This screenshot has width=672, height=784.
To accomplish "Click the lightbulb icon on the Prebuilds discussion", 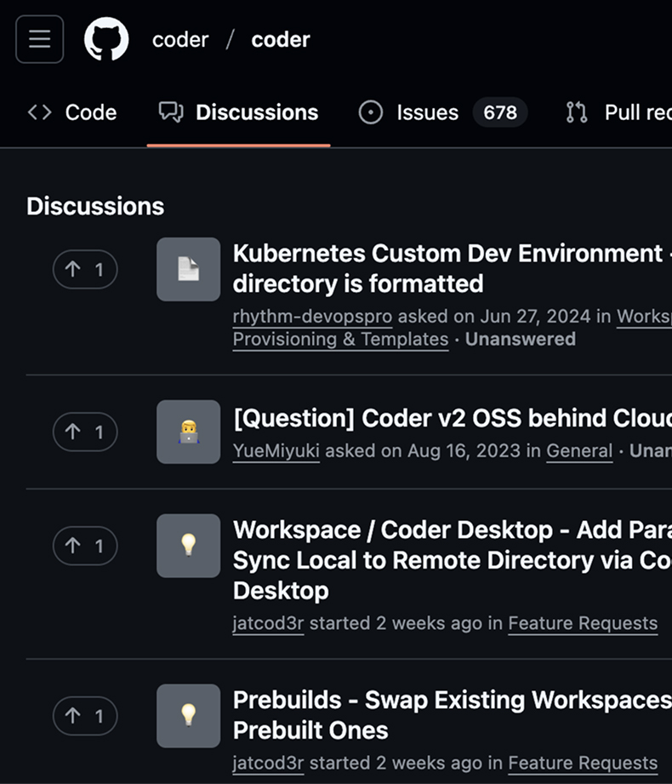I will pos(188,716).
